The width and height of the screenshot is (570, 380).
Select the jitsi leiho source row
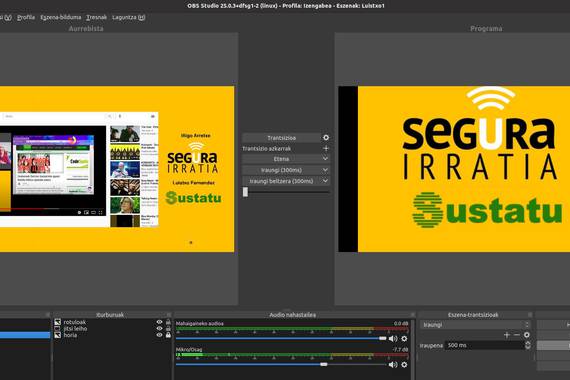(113, 328)
